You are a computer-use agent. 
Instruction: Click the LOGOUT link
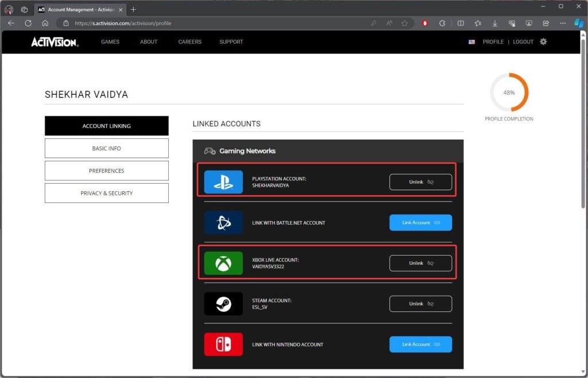pyautogui.click(x=523, y=42)
